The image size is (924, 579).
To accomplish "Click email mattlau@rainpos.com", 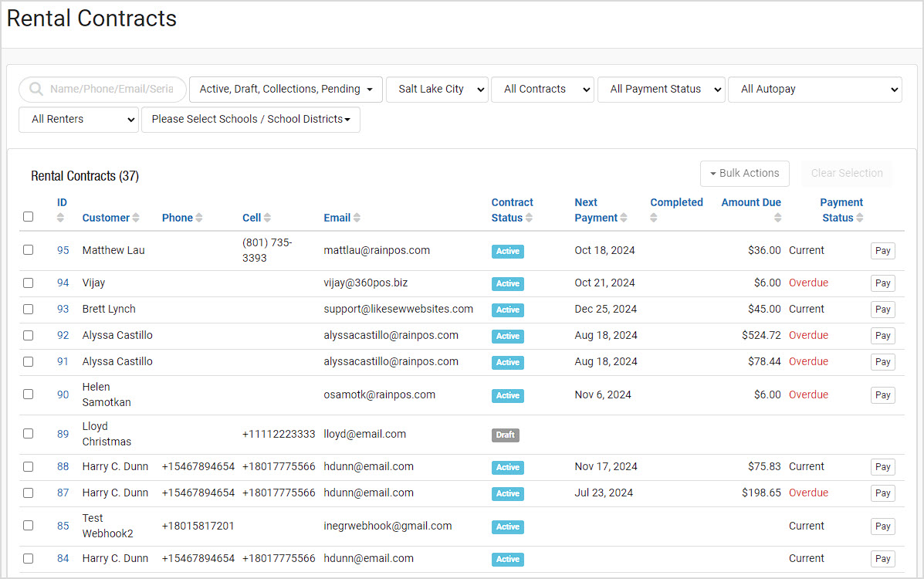I will point(377,250).
